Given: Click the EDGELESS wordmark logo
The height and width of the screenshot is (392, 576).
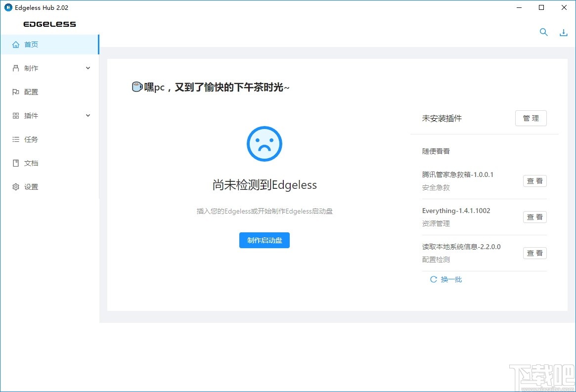Looking at the screenshot, I should [49, 24].
